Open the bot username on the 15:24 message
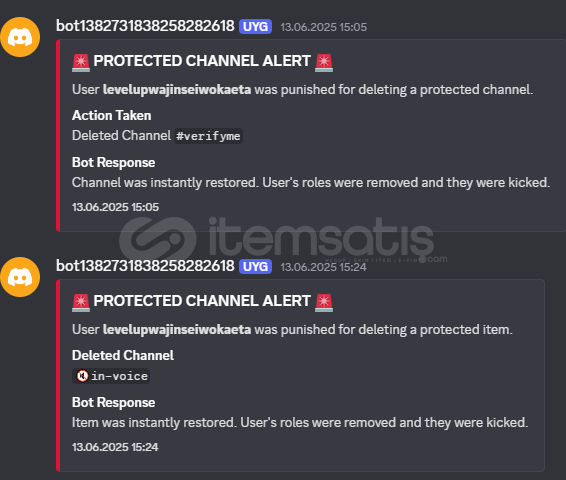 click(x=145, y=266)
